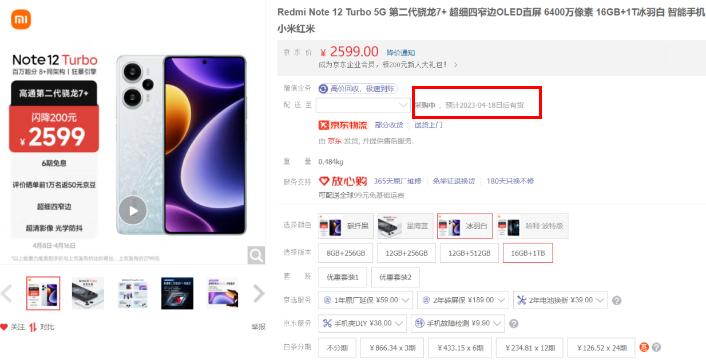Click the 免举证退换货 service link

click(x=454, y=181)
